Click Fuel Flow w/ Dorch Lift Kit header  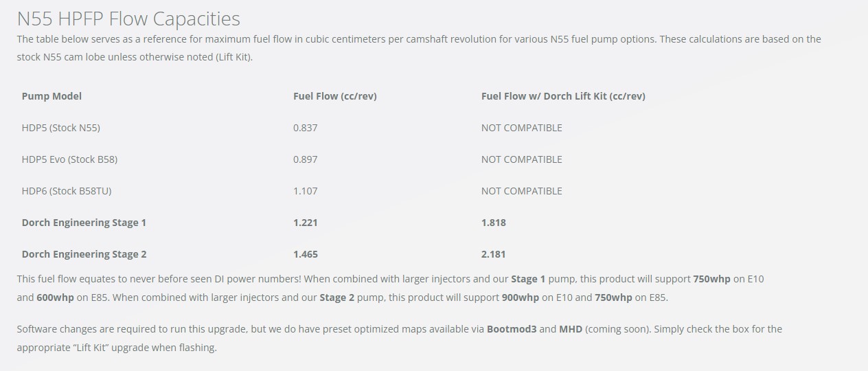click(563, 96)
